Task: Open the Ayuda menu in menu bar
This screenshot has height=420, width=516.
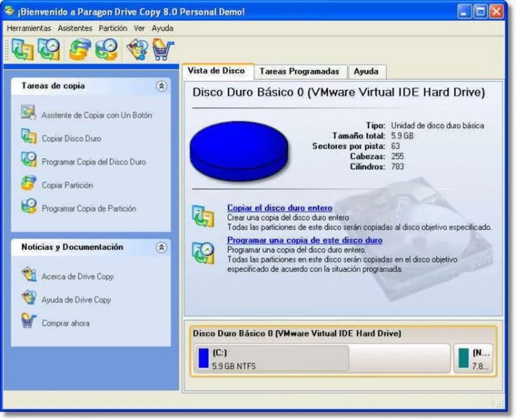Action: [x=162, y=28]
